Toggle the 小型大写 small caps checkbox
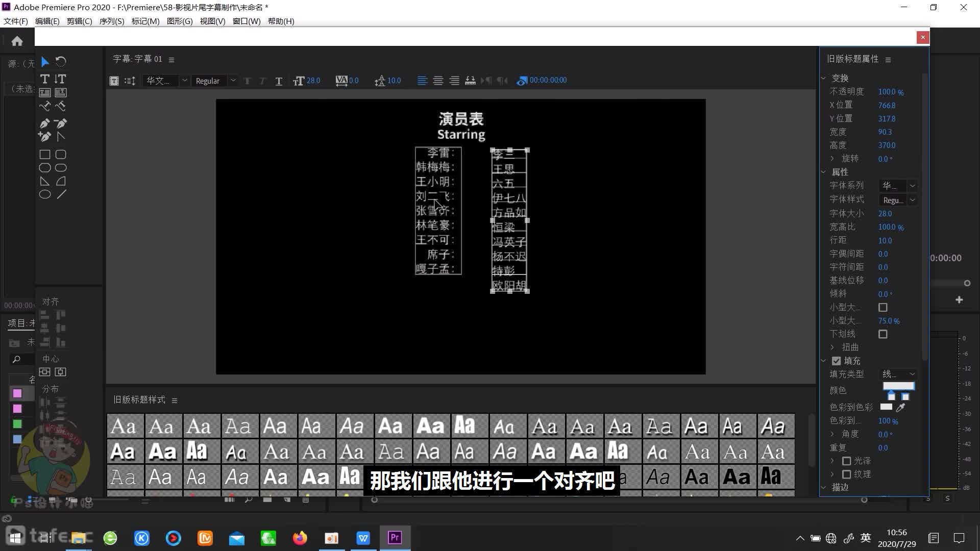The image size is (980, 551). click(x=883, y=307)
